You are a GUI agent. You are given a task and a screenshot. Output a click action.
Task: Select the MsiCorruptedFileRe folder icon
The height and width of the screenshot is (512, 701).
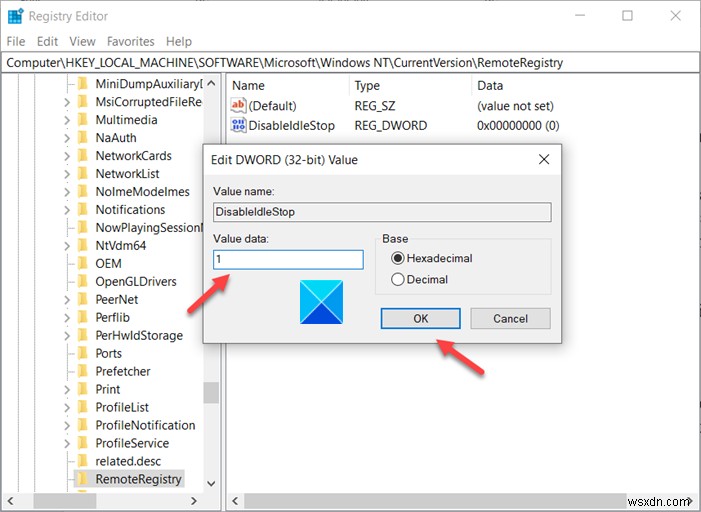[83, 102]
